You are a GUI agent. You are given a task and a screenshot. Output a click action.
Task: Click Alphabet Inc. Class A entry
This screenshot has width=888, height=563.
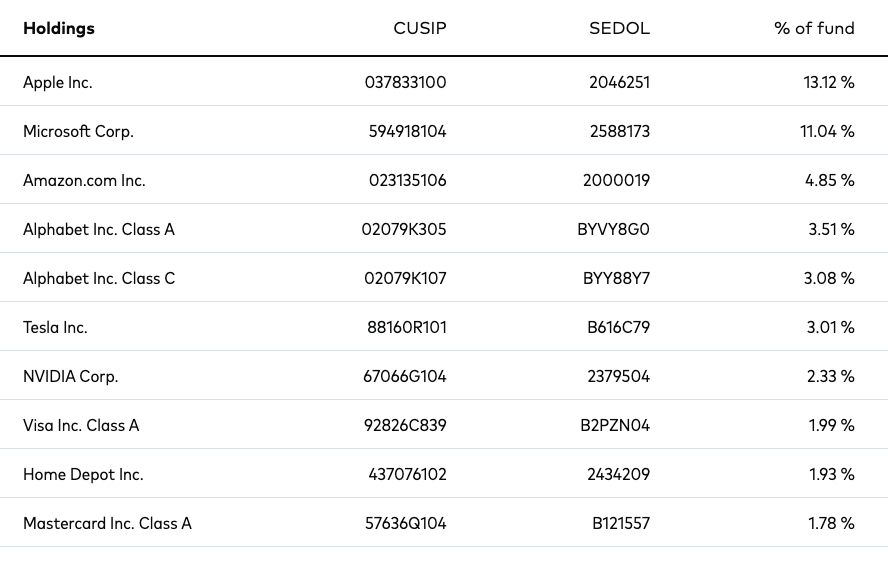click(x=99, y=229)
